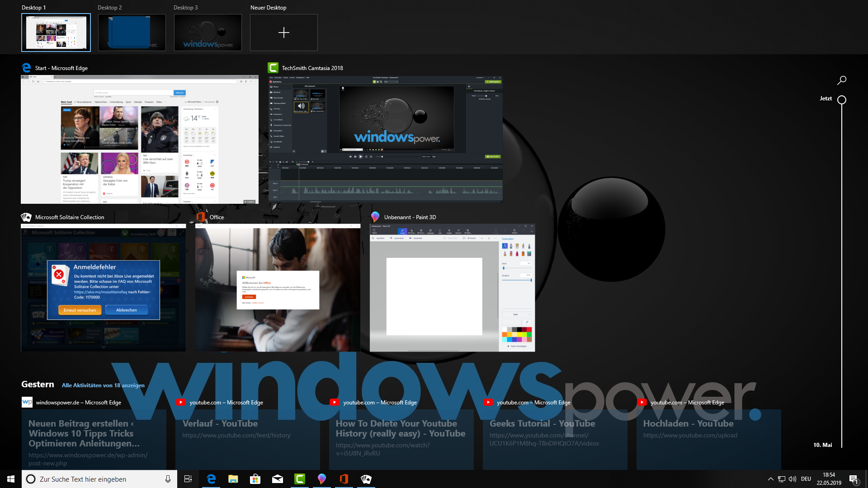Open 'Hochladen - YouTube' activity card
This screenshot has width=868, height=488.
point(709,440)
